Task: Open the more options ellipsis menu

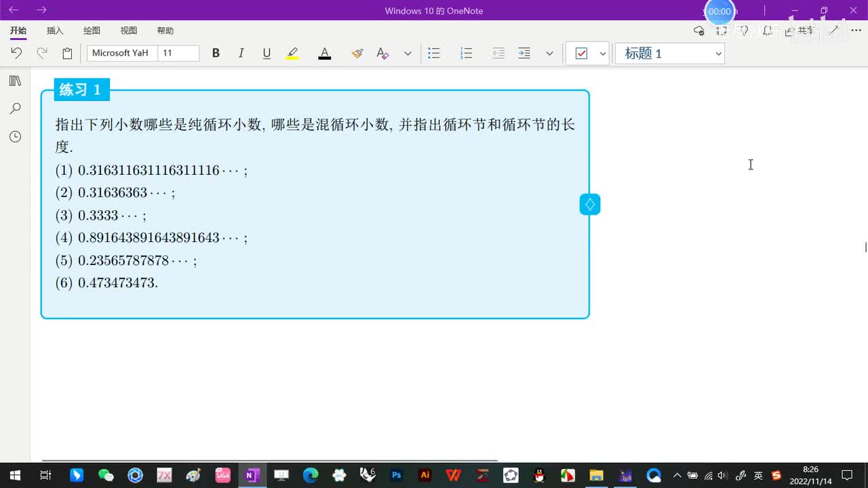Action: [x=856, y=30]
